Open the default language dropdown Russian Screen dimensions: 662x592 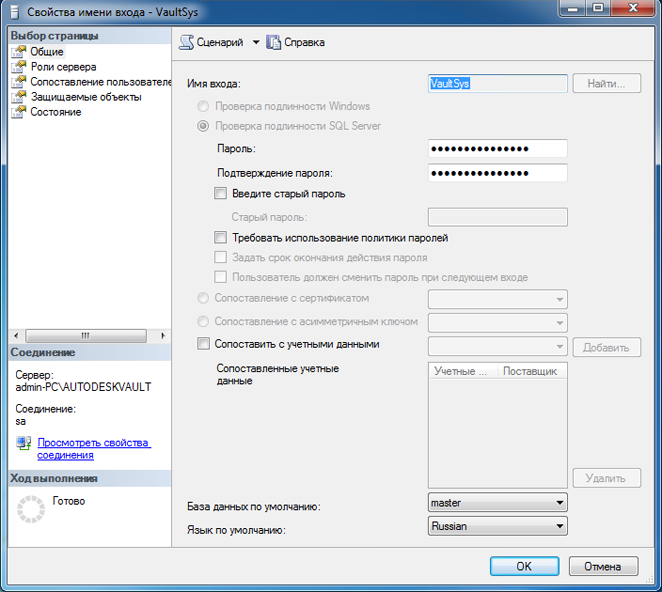(497, 526)
